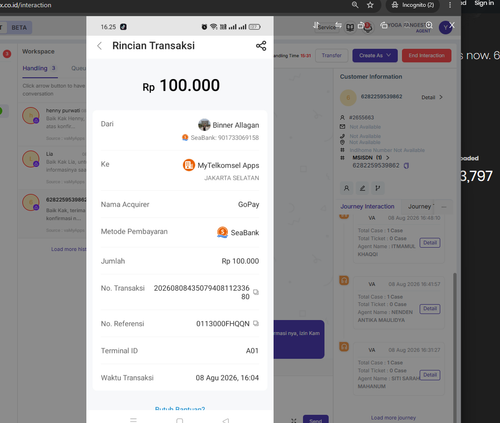Click the Load more journey link
The width and height of the screenshot is (500, 423).
click(x=393, y=418)
